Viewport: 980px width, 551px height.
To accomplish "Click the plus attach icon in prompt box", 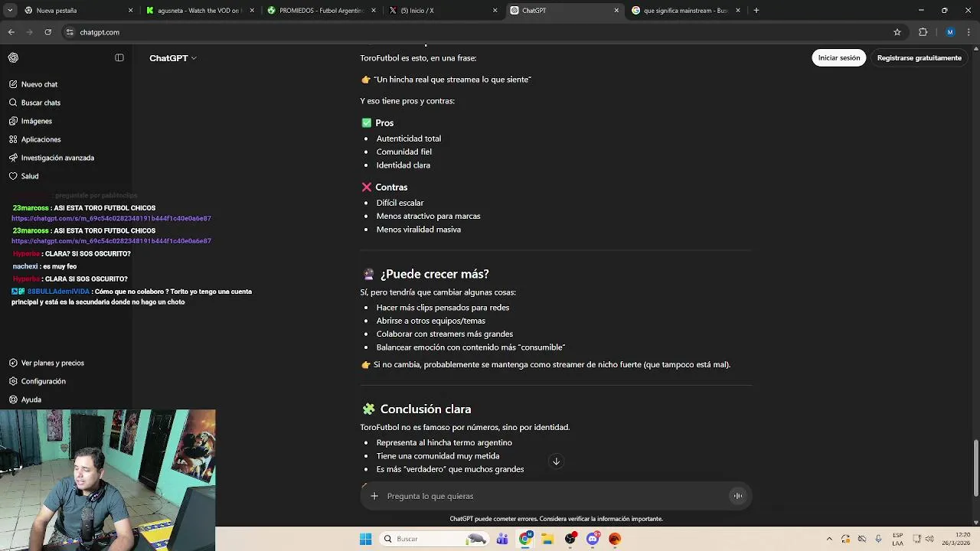I will point(374,496).
